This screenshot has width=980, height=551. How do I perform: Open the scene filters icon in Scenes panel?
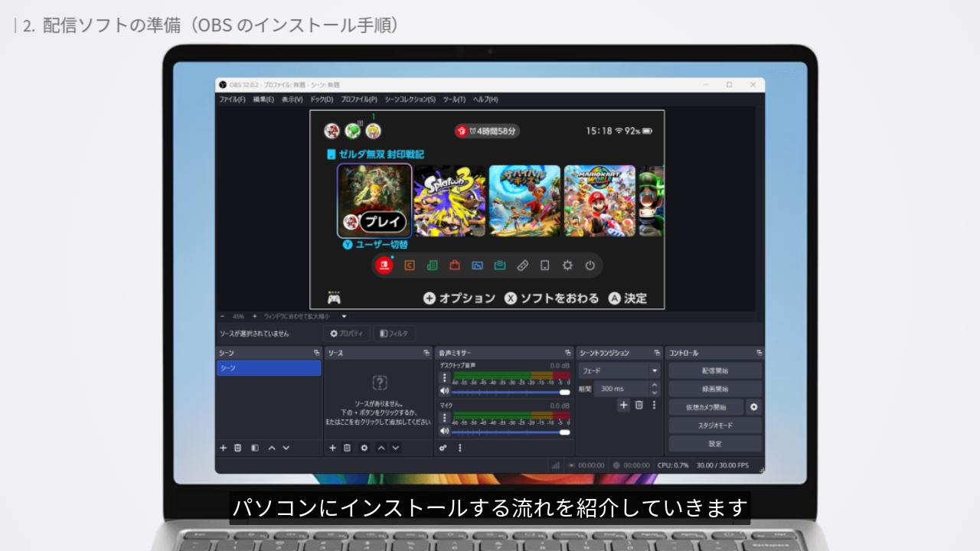(255, 448)
